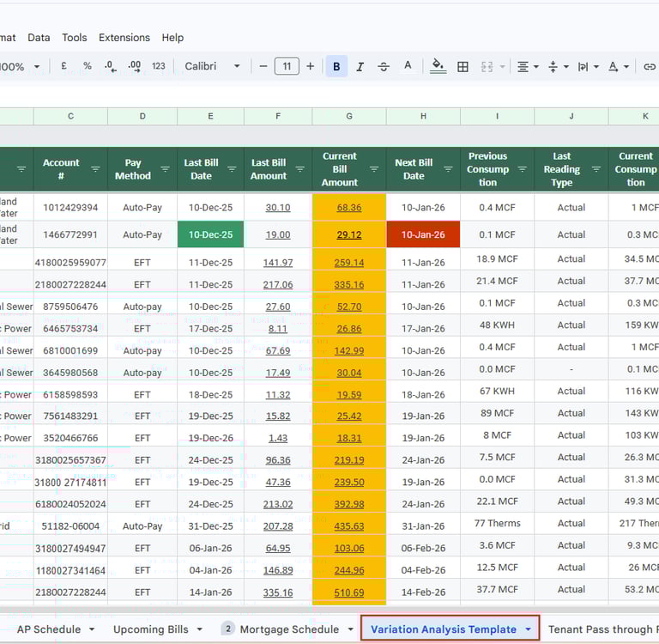Open the Calibri font dropdown
Viewport: 659px width, 644px height.
209,66
